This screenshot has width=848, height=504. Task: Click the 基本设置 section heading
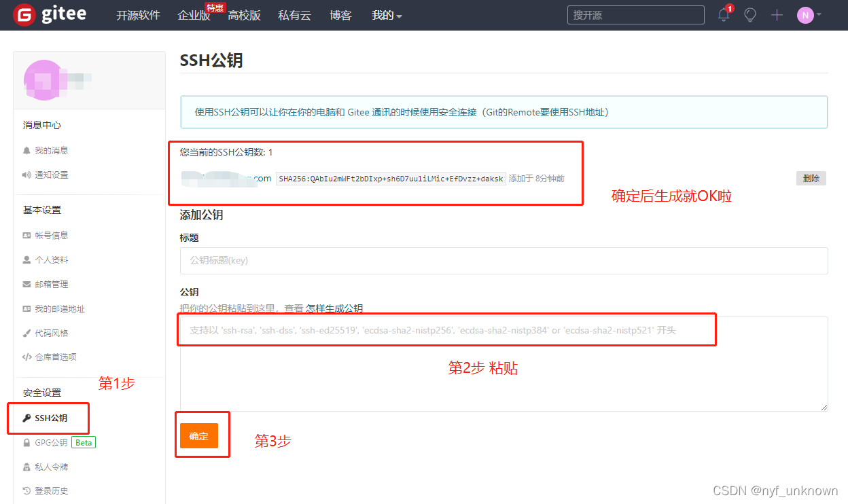pyautogui.click(x=42, y=210)
